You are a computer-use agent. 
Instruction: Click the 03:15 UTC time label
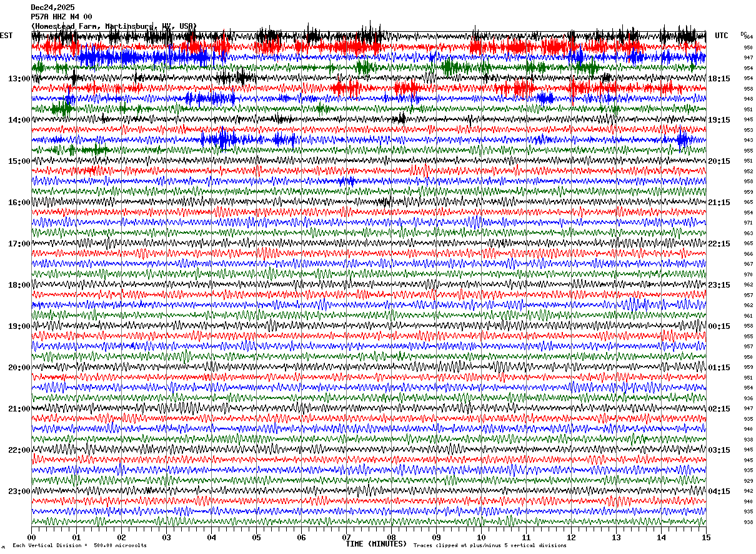(719, 450)
